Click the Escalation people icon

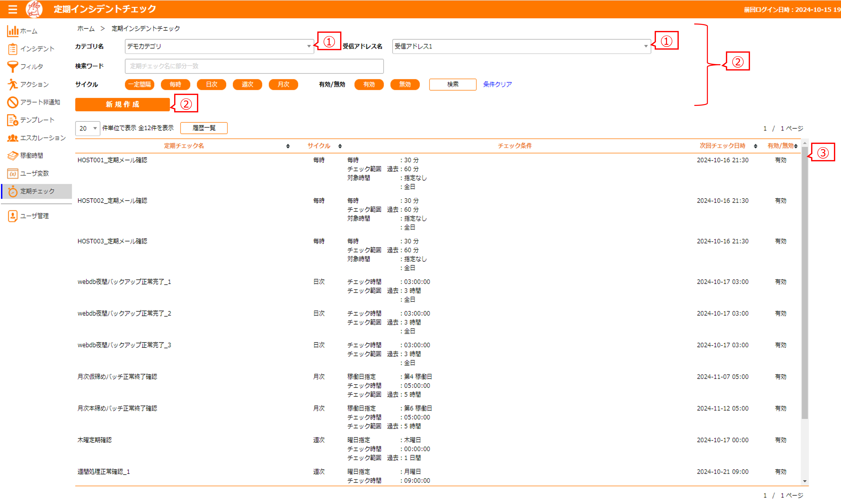[x=13, y=138]
